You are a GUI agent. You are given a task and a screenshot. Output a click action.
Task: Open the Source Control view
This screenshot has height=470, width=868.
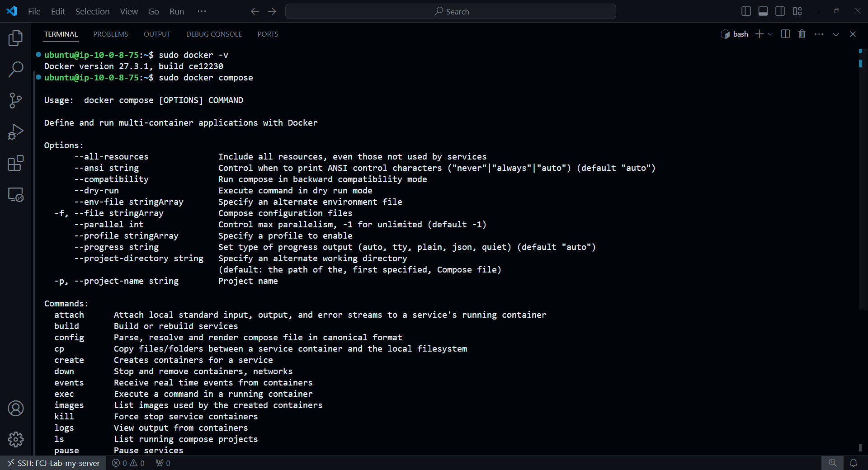tap(16, 100)
